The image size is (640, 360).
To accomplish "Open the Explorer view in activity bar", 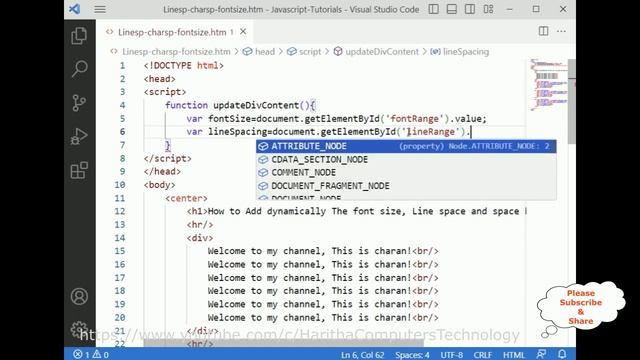I will pos(79,36).
